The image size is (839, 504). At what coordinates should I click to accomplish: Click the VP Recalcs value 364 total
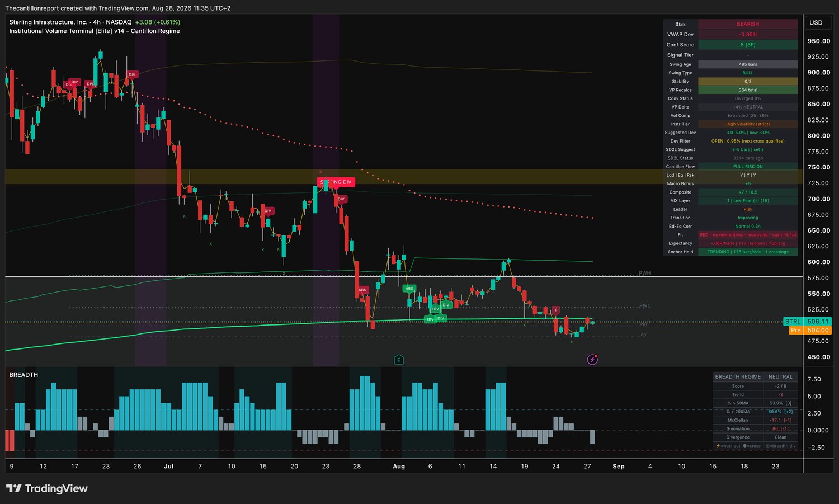748,90
